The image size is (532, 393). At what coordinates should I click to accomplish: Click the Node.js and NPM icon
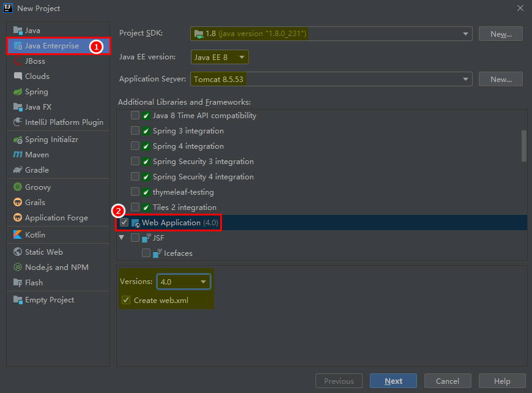click(18, 268)
